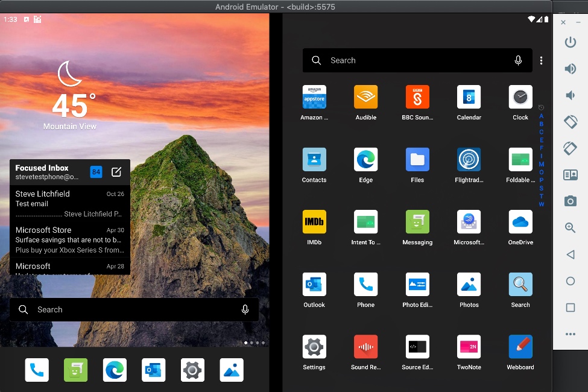Viewport: 588px width, 392px height.
Task: Launch the IMDb app
Action: [x=314, y=222]
